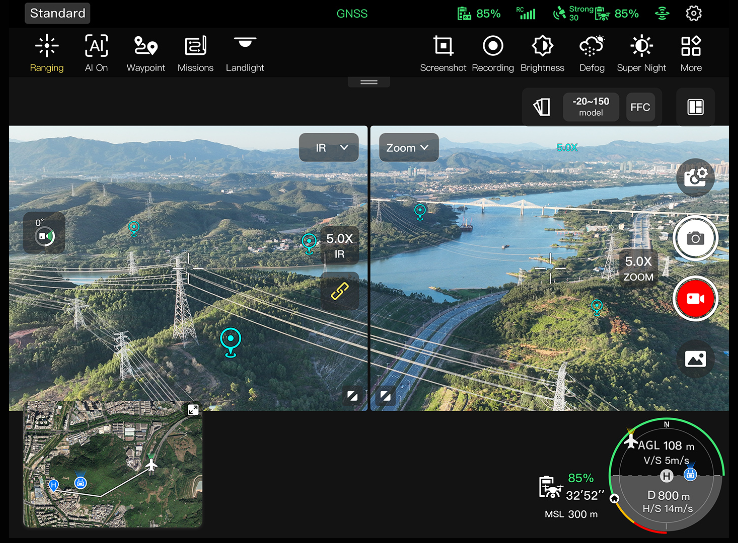The height and width of the screenshot is (543, 738).
Task: Select the waypoint beside 5.0X IR
Action: pyautogui.click(x=309, y=244)
